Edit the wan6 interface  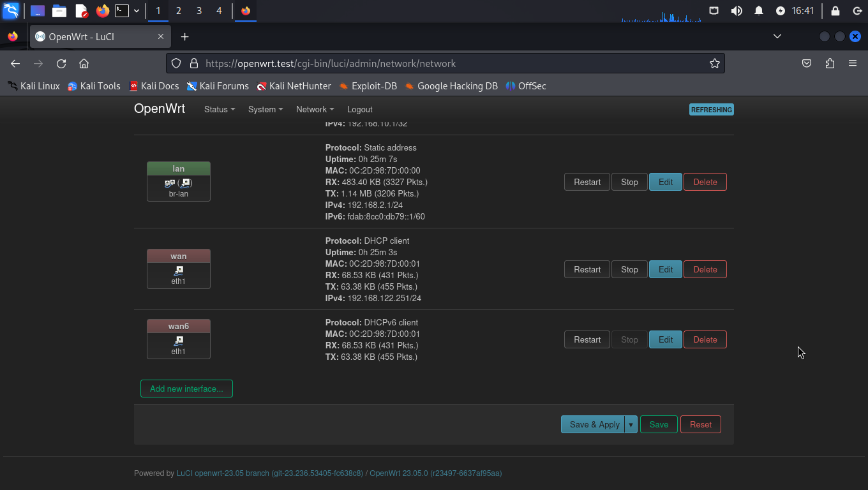pos(666,339)
